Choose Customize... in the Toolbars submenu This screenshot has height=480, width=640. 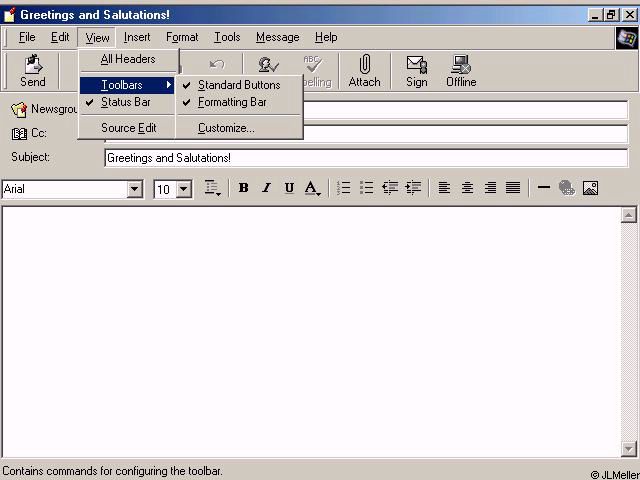pyautogui.click(x=240, y=128)
